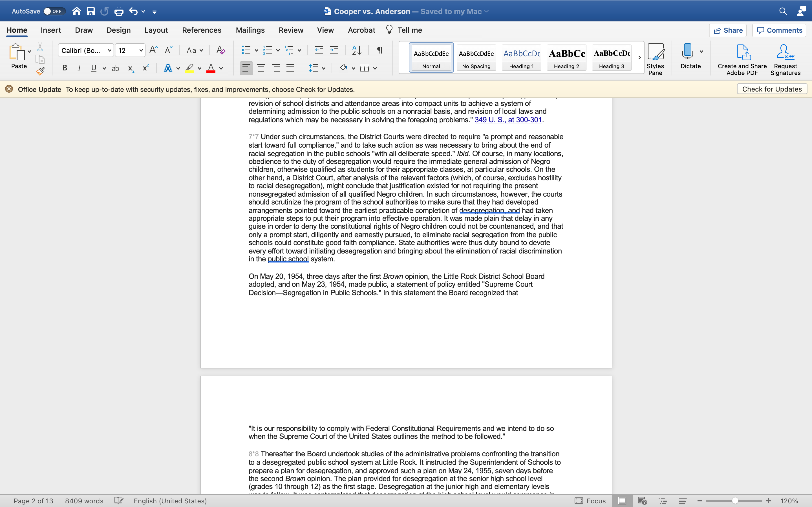Screen dimensions: 812x507
Task: Show paragraph marks
Action: (x=379, y=50)
